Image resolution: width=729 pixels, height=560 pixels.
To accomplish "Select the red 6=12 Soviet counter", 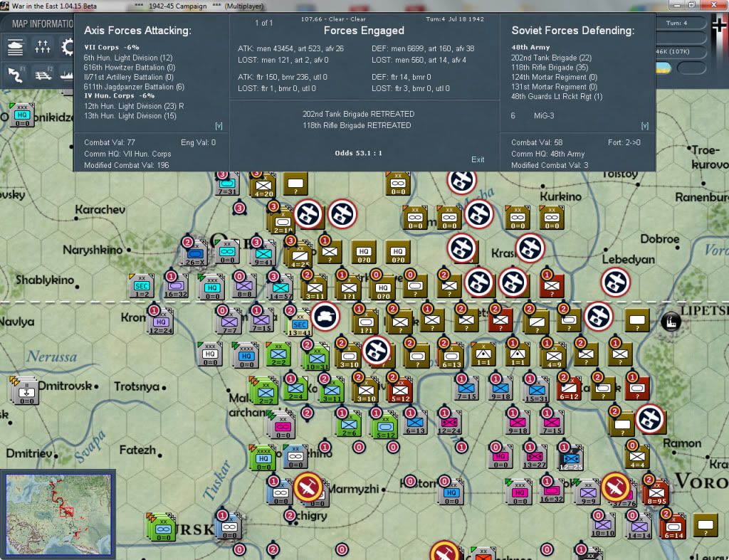I will point(569,389).
